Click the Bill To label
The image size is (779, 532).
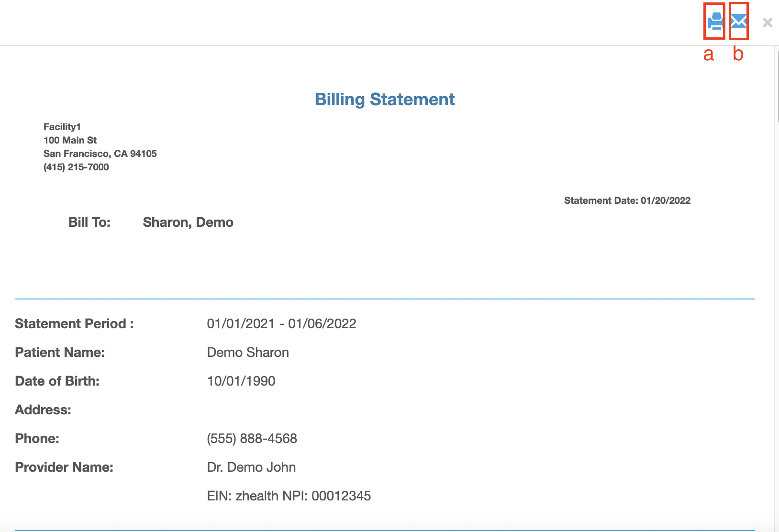click(89, 222)
